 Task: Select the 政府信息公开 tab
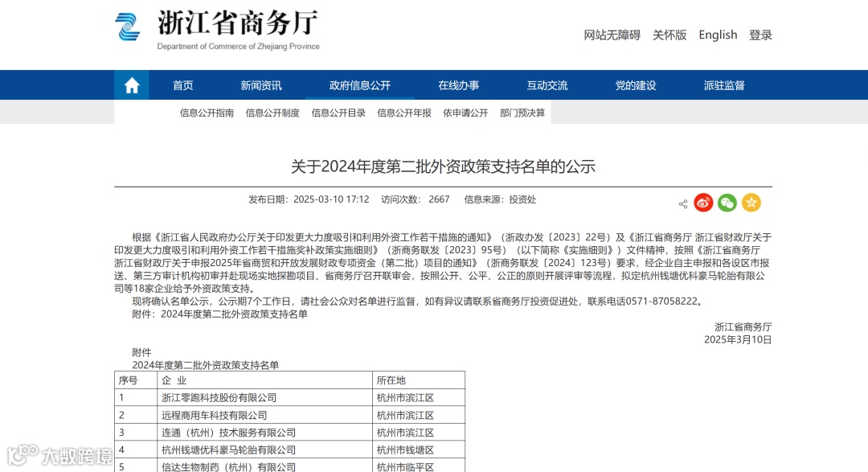coord(360,85)
